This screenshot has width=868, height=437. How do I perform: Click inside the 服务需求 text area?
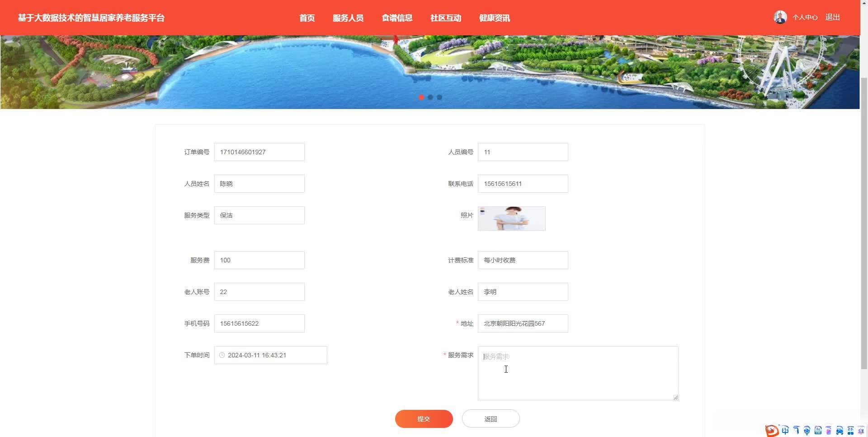(578, 373)
